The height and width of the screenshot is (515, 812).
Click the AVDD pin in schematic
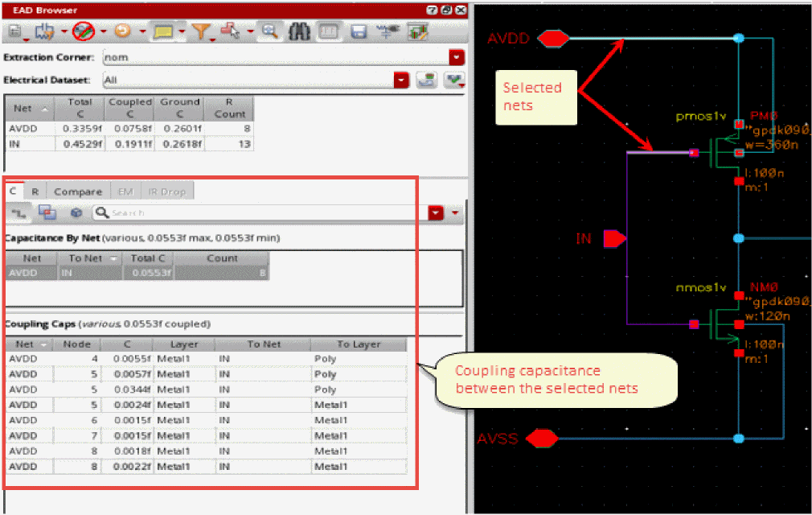coord(553,39)
